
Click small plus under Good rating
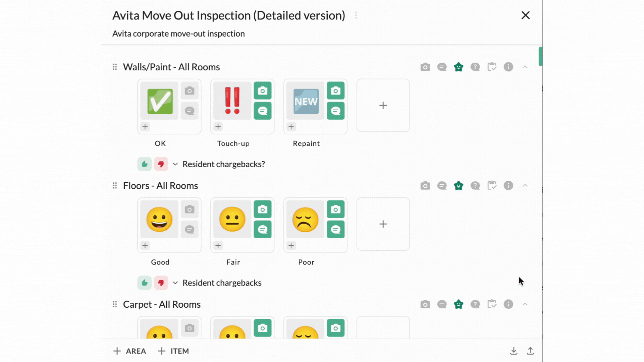tap(145, 245)
